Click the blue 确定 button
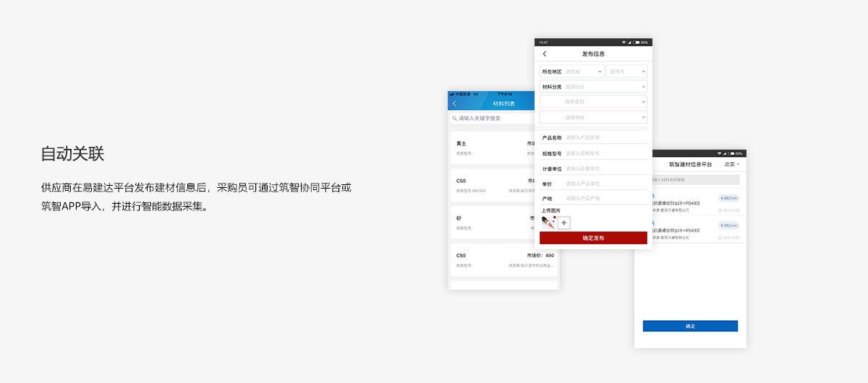The height and width of the screenshot is (383, 868). pos(690,326)
